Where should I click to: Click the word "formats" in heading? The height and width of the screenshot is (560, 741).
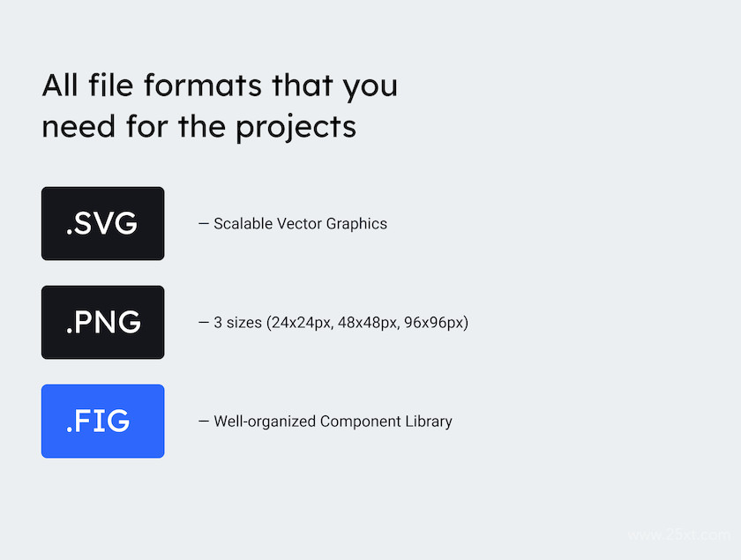[203, 85]
